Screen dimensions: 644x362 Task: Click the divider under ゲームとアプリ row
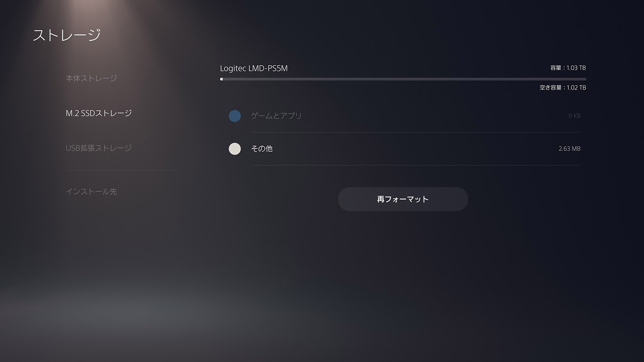click(416, 132)
